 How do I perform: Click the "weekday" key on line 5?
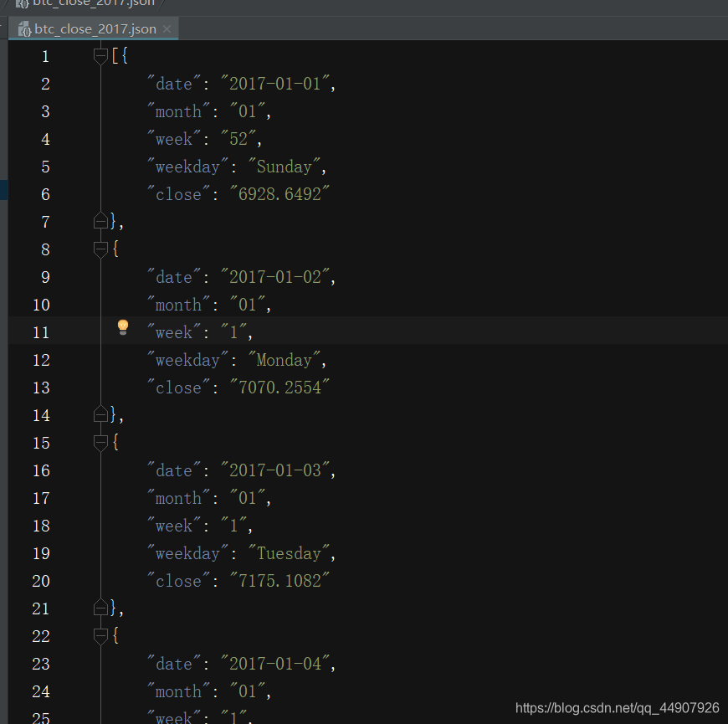tap(187, 167)
